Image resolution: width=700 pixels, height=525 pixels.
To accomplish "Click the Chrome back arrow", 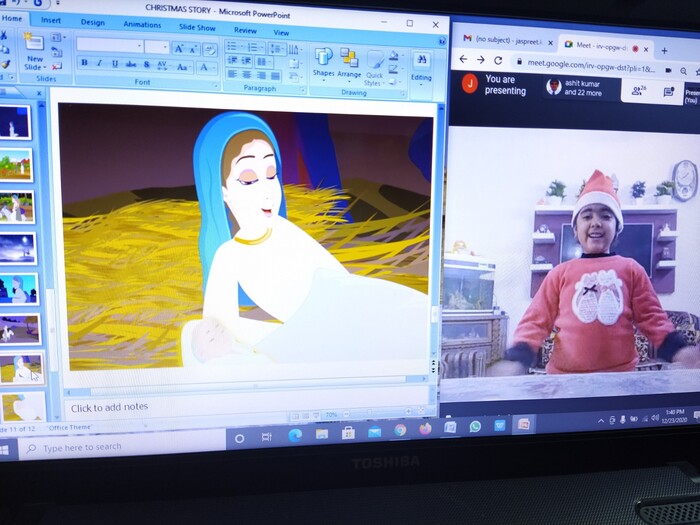I will (463, 58).
